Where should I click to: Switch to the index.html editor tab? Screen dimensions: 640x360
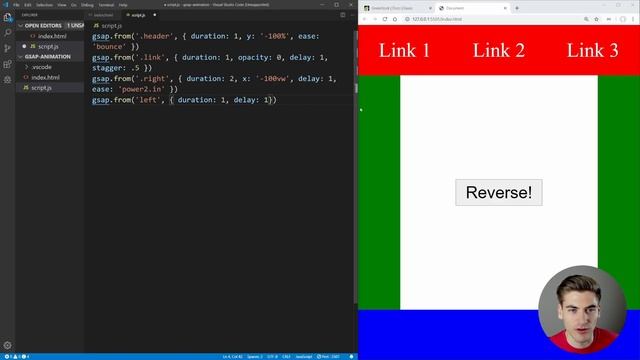coord(103,15)
